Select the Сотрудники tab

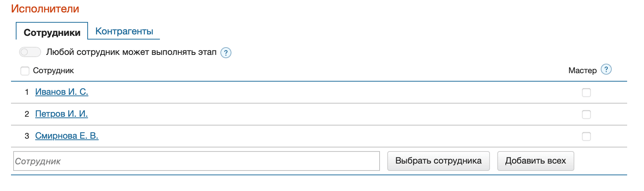tap(52, 33)
